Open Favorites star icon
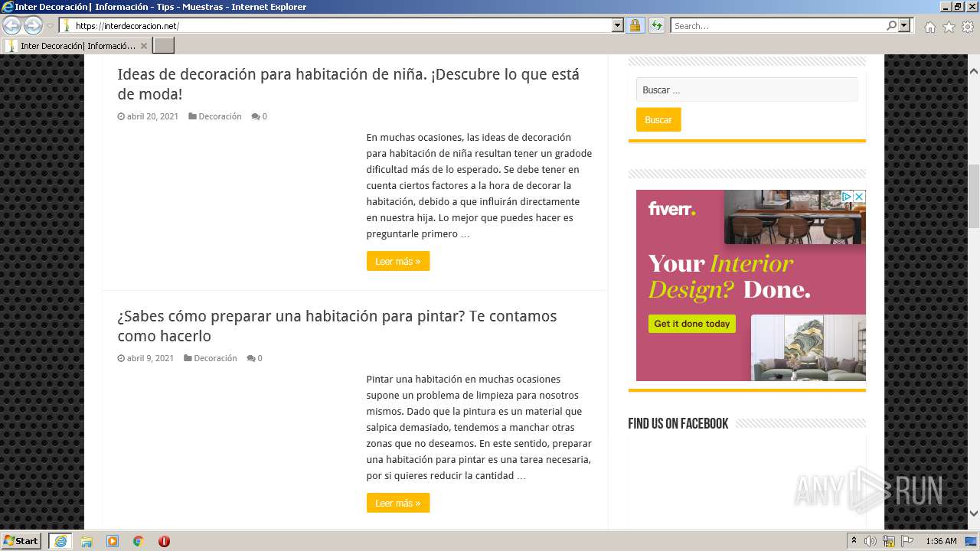 click(x=949, y=27)
